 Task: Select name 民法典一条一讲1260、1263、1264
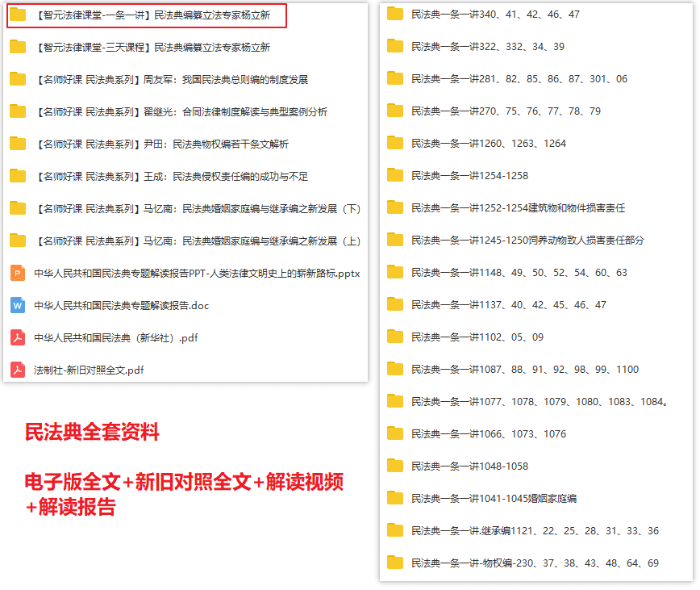coord(489,144)
